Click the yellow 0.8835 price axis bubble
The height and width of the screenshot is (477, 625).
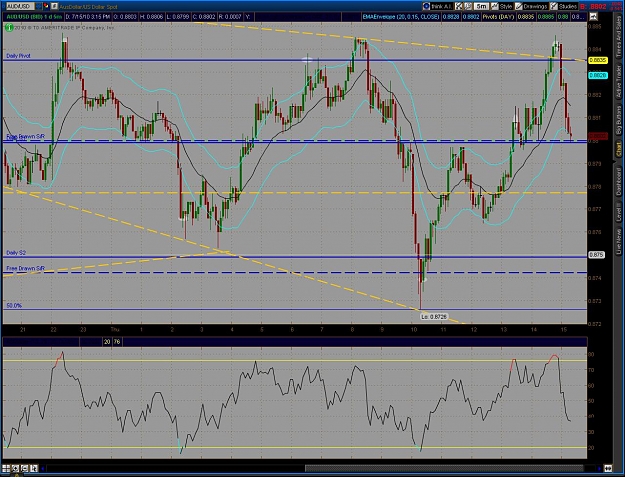click(x=597, y=60)
